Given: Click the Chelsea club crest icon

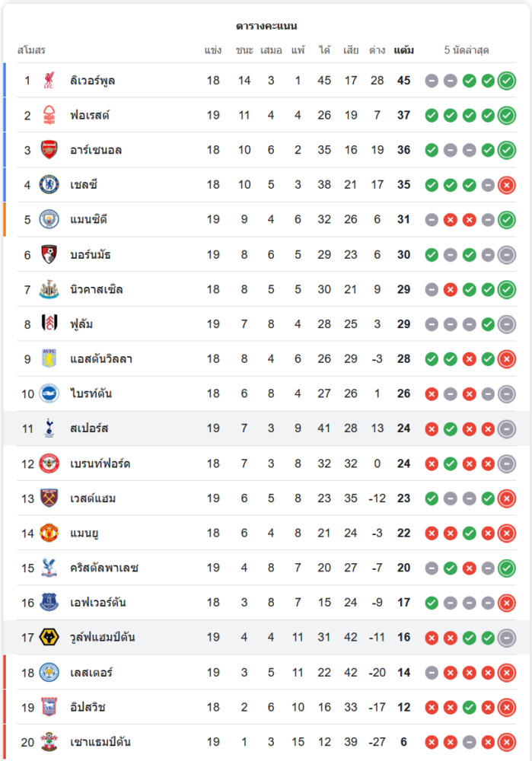Looking at the screenshot, I should click(49, 185).
